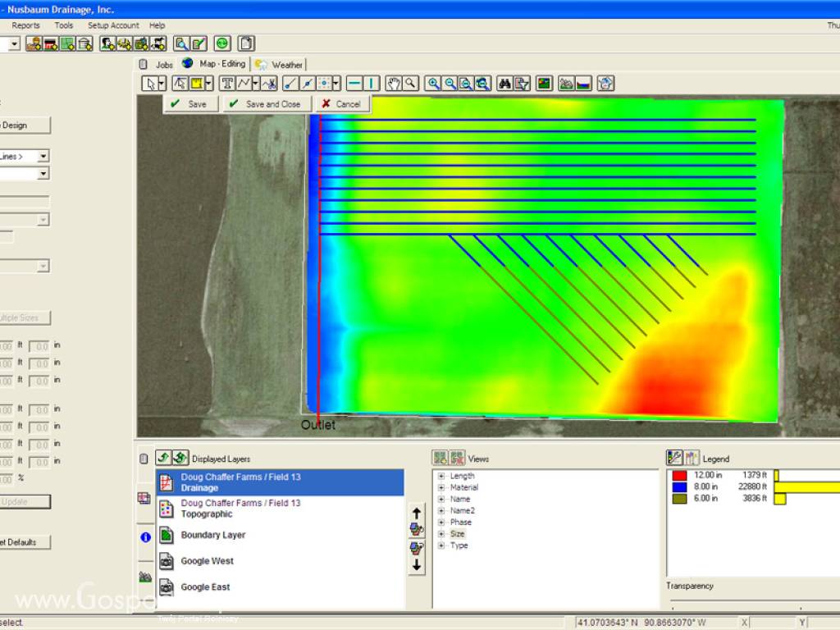
Task: Select the vertical line tool
Action: pyautogui.click(x=372, y=84)
